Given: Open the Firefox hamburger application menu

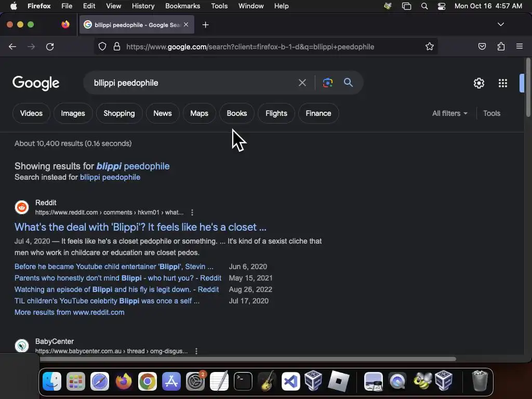Looking at the screenshot, I should pyautogui.click(x=520, y=46).
